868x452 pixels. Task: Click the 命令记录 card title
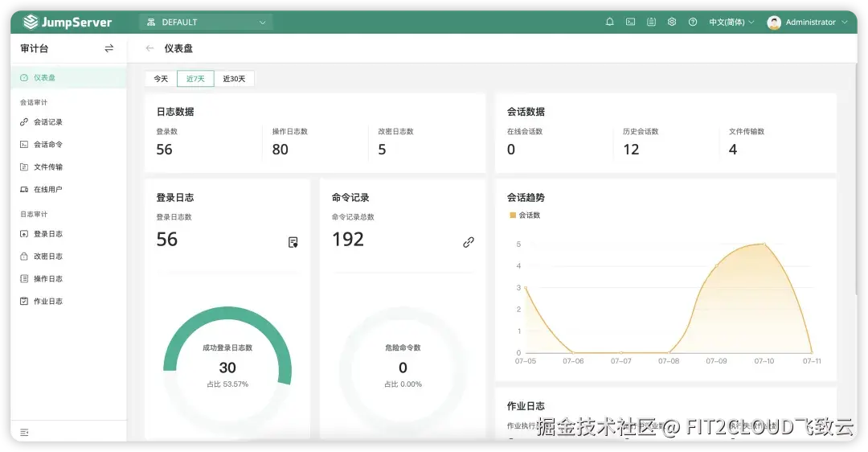[x=350, y=198]
